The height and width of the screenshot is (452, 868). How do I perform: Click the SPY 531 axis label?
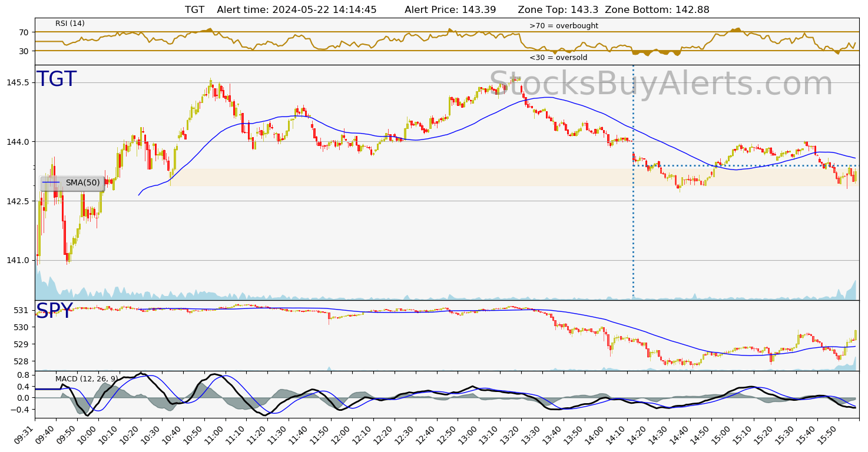[22, 310]
